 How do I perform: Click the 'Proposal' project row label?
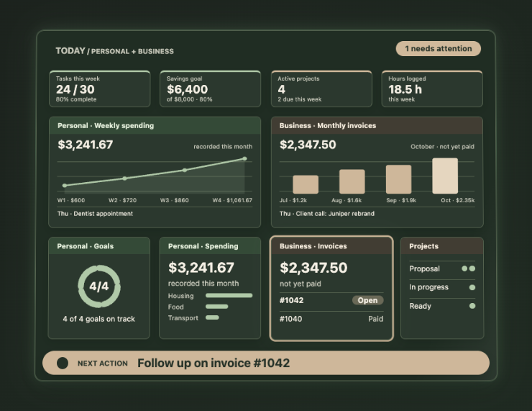tap(424, 268)
